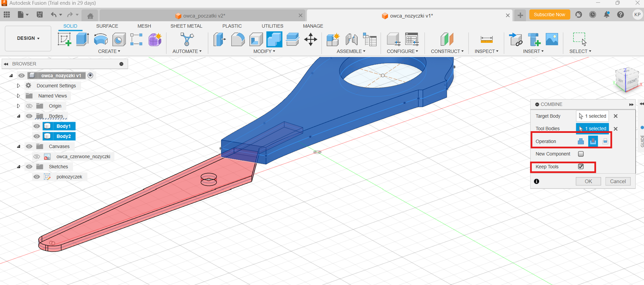Select the Move/Copy tool

[x=311, y=39]
